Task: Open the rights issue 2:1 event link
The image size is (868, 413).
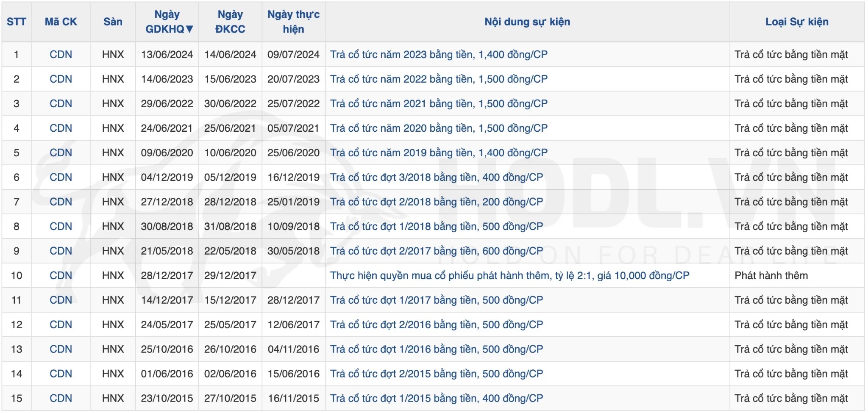Action: (509, 276)
